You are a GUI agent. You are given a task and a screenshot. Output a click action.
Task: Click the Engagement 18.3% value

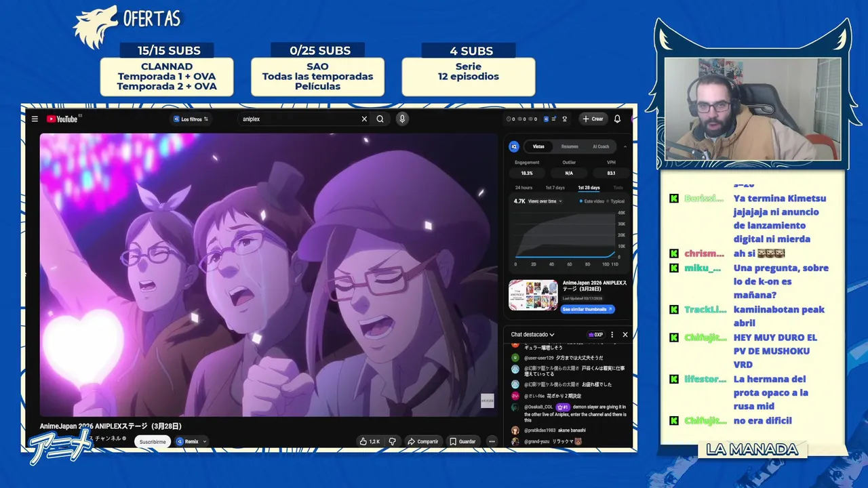click(526, 174)
